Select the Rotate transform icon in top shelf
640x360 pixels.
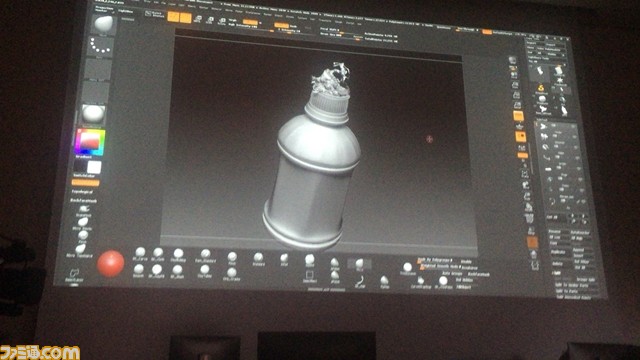pyautogui.click(x=222, y=20)
